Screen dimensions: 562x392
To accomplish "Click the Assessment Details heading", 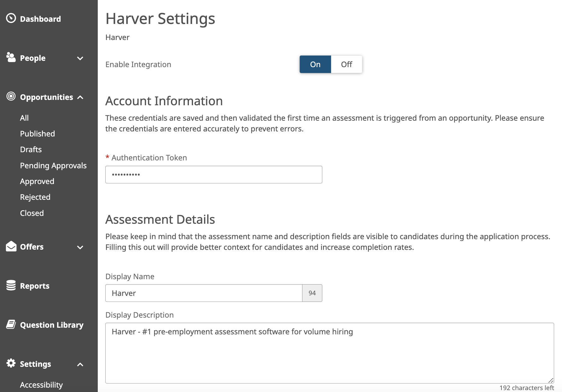I will click(x=160, y=219).
